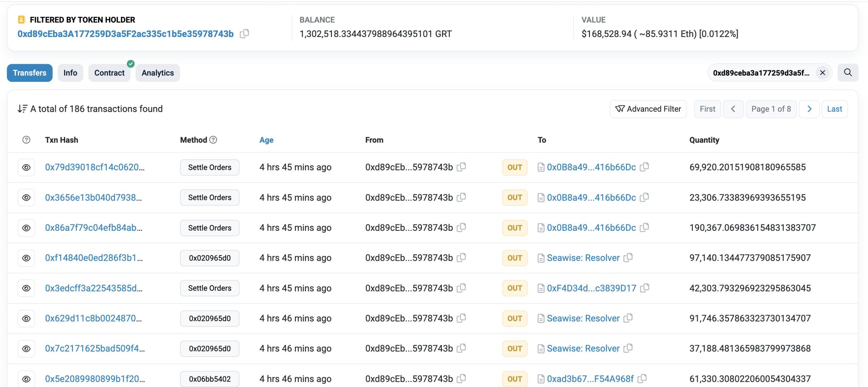Click the search magnifier icon
868x387 pixels.
[848, 73]
